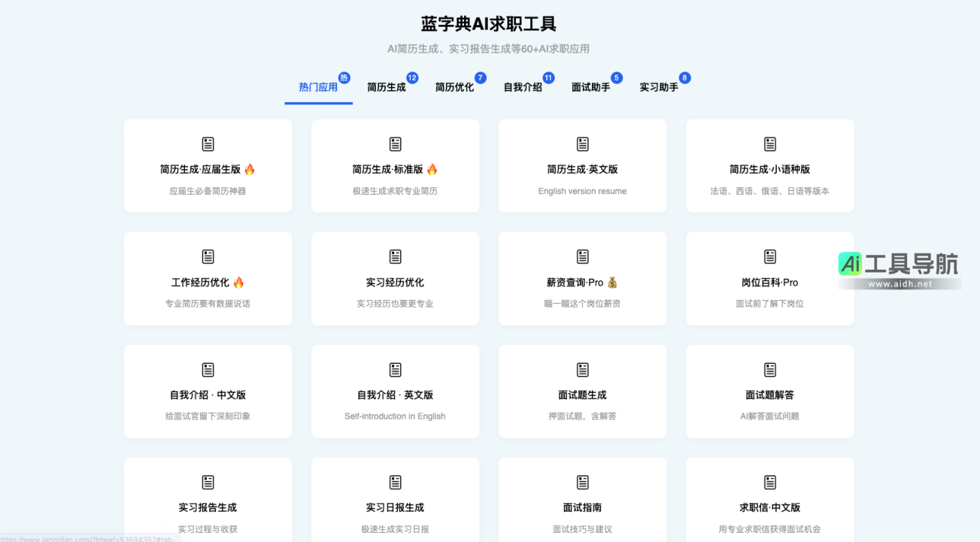
Task: Select the 实习报告生成 document icon
Action: coord(208,482)
